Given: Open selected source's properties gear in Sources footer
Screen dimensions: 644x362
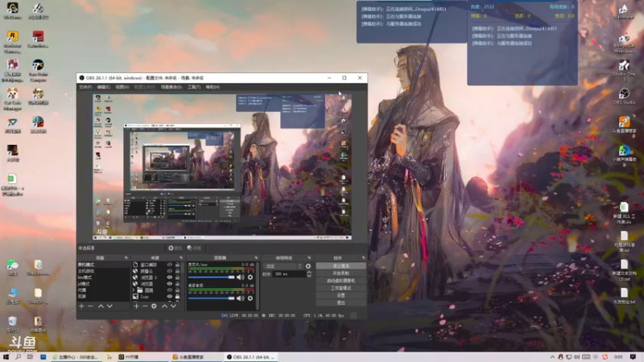Looking at the screenshot, I should tap(154, 306).
